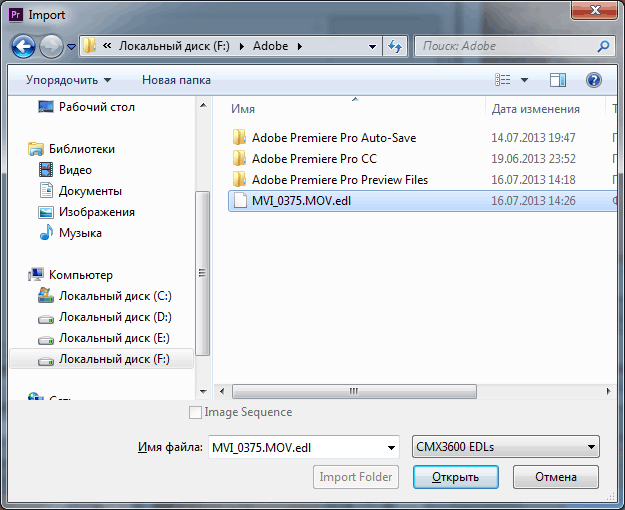Click navigation pane scroll up arrow
The width and height of the screenshot is (625, 510).
[x=203, y=105]
